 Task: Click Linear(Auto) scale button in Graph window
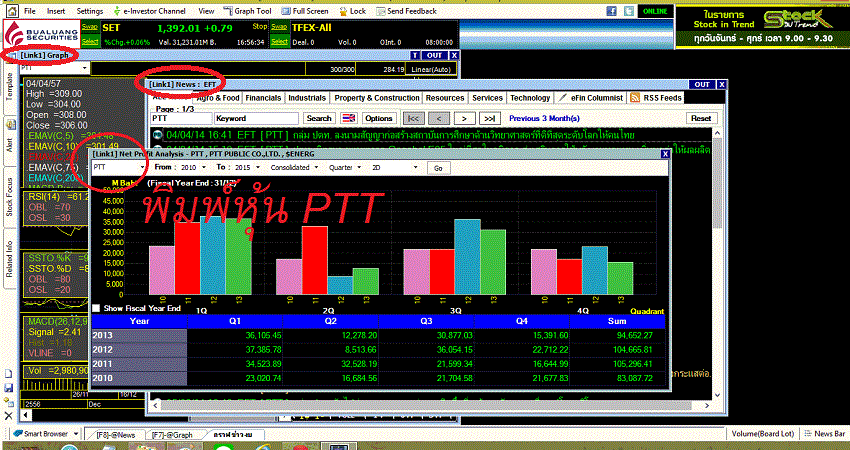click(430, 69)
